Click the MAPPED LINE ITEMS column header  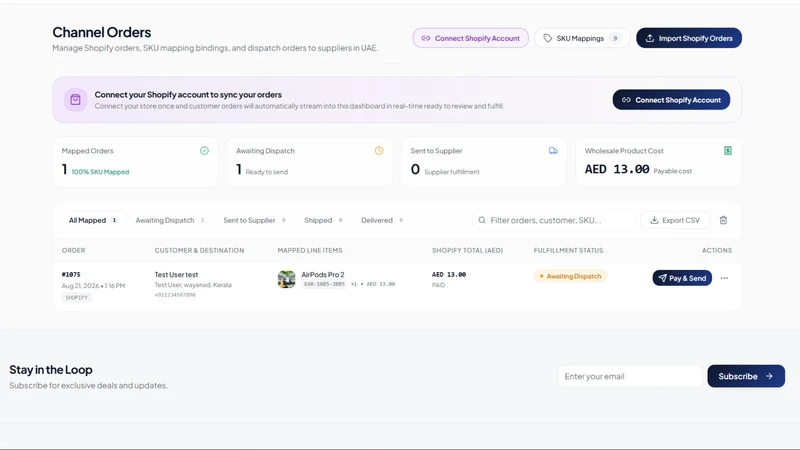pos(310,251)
